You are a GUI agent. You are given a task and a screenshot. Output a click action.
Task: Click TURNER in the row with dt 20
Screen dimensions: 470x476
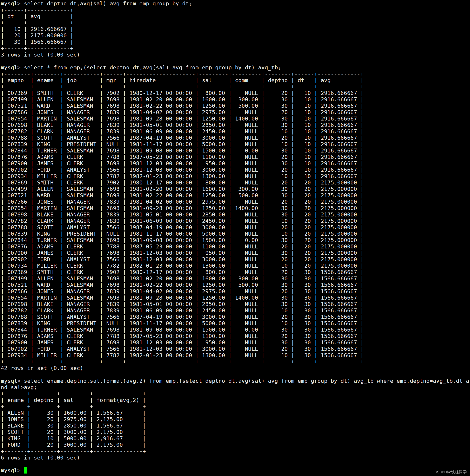point(47,240)
